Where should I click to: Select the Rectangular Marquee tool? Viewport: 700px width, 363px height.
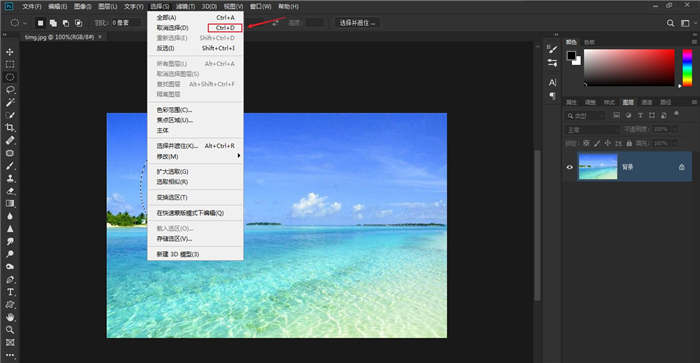[10, 64]
